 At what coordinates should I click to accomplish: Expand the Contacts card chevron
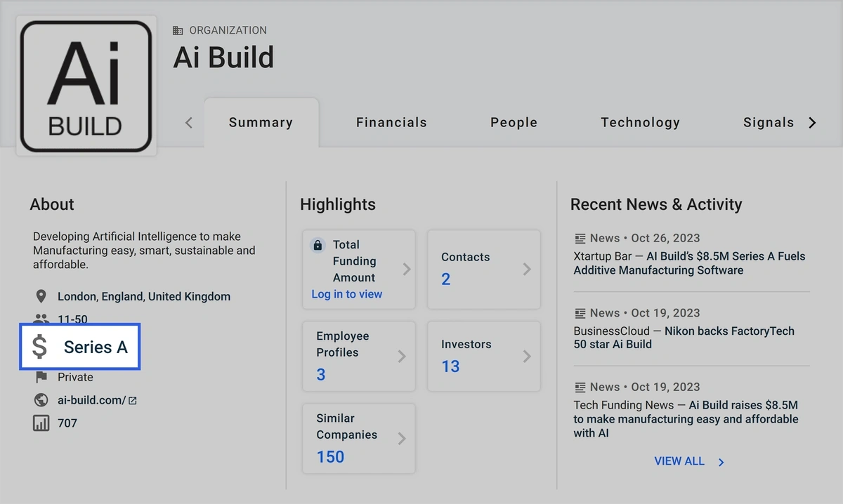pyautogui.click(x=527, y=269)
